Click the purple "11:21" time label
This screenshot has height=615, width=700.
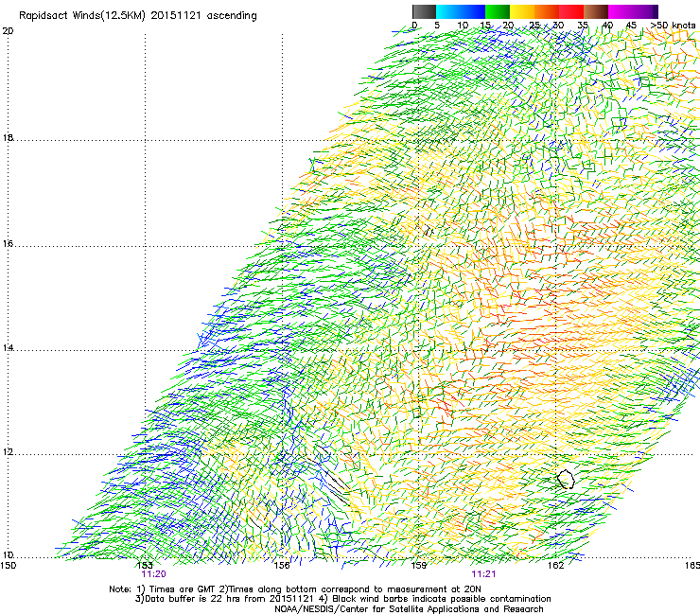[483, 574]
